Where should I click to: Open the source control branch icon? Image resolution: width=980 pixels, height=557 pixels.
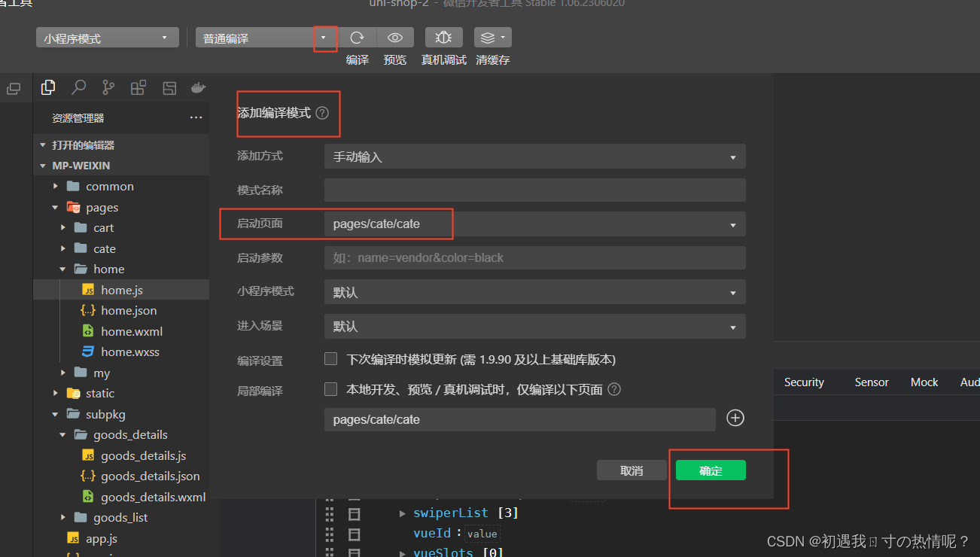coord(108,87)
